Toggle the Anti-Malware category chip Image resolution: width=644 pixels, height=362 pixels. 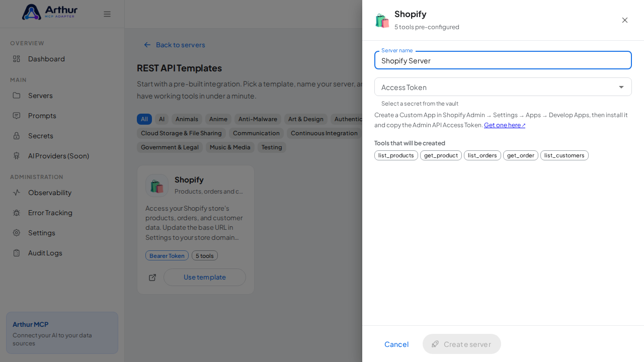(258, 119)
